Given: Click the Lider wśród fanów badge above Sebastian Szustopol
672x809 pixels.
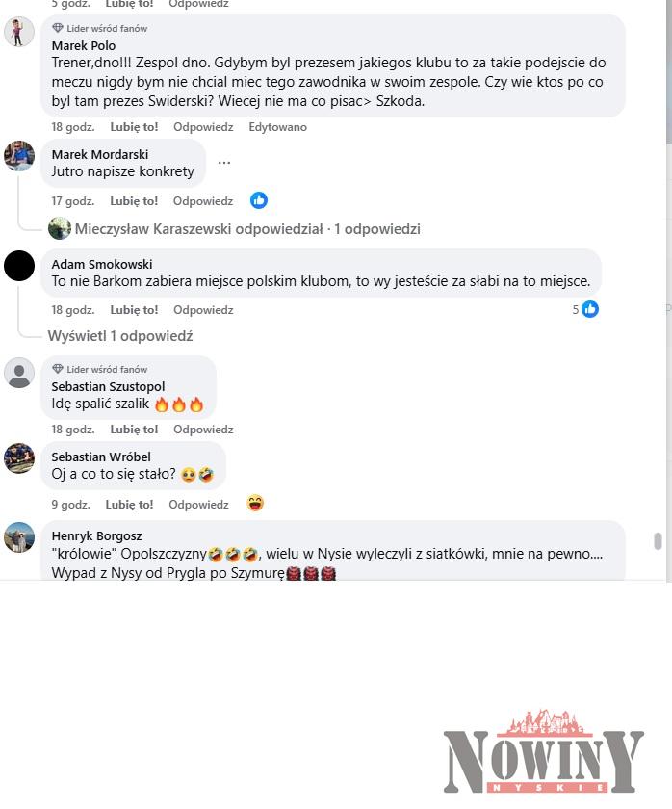Looking at the screenshot, I should click(x=100, y=370).
